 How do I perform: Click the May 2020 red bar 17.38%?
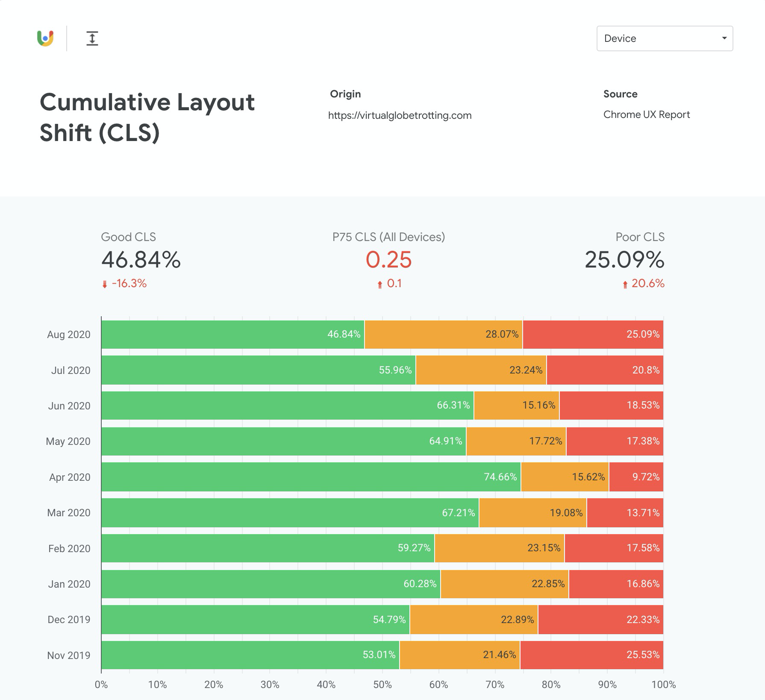(615, 441)
